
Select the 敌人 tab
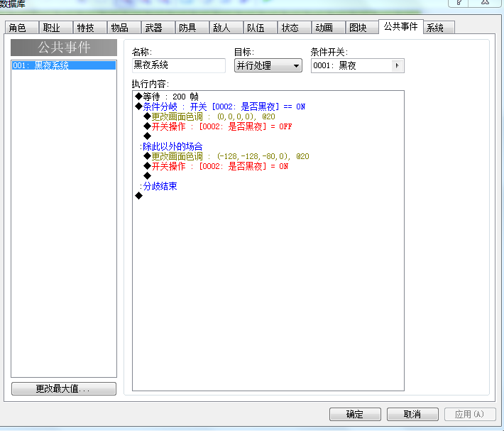tap(226, 28)
